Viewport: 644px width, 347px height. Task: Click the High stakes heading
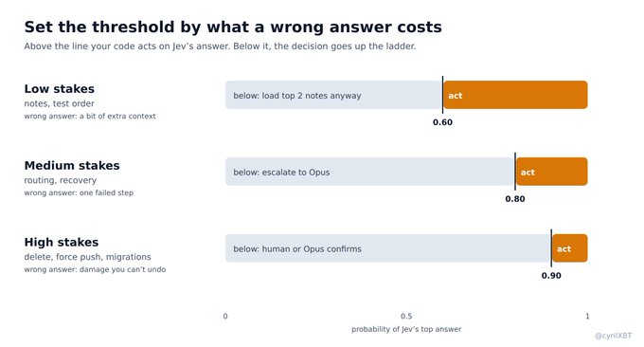pyautogui.click(x=62, y=242)
